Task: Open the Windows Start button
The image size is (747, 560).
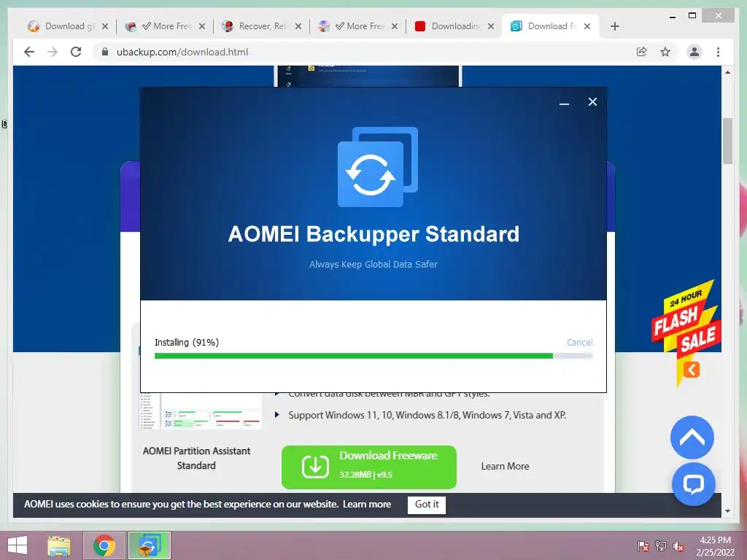Action: pos(18,545)
